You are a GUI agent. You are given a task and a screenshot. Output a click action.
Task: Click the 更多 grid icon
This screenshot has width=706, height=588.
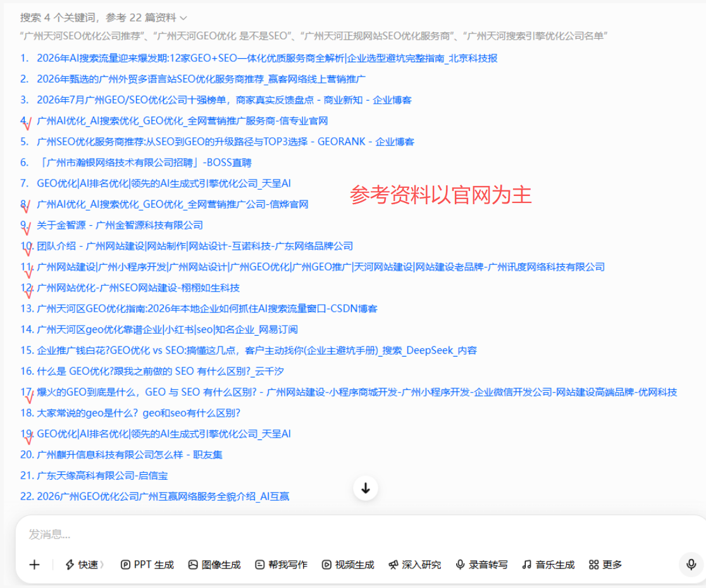coord(594,565)
